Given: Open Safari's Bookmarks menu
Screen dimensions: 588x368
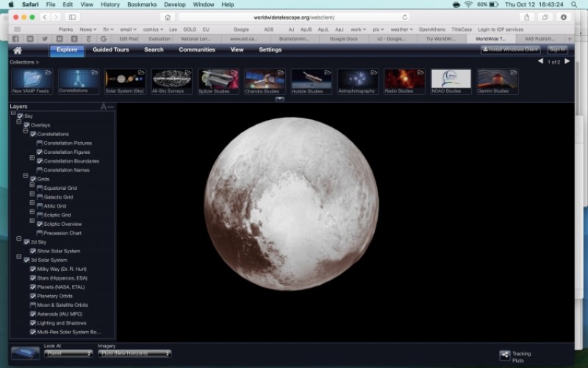Looking at the screenshot, I should [x=142, y=4].
